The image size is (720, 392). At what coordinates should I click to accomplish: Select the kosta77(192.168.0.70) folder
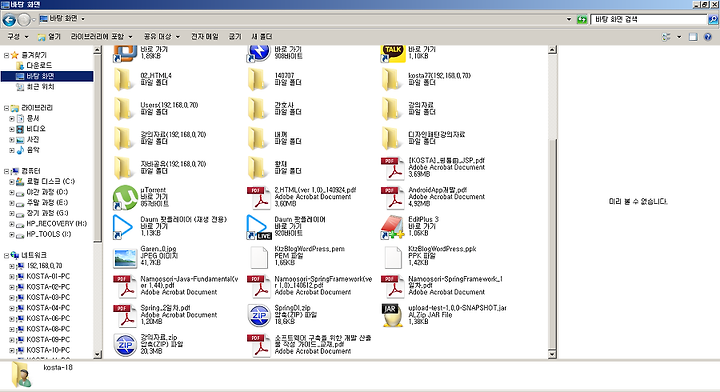426,79
